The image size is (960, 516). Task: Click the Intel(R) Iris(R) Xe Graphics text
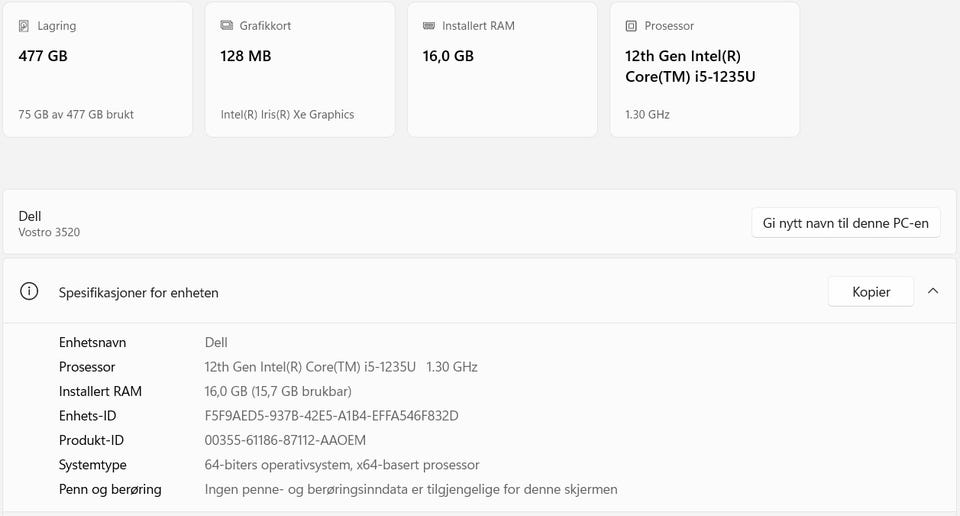[287, 114]
